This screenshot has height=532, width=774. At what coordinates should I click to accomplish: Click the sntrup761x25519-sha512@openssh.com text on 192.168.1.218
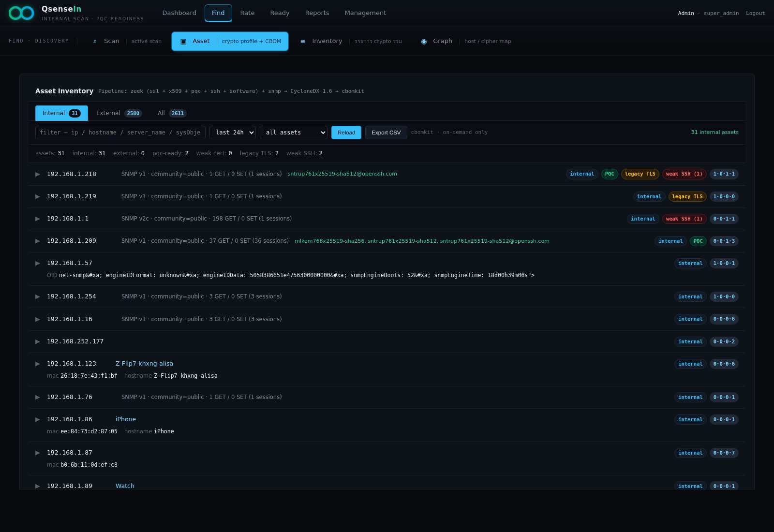click(342, 174)
